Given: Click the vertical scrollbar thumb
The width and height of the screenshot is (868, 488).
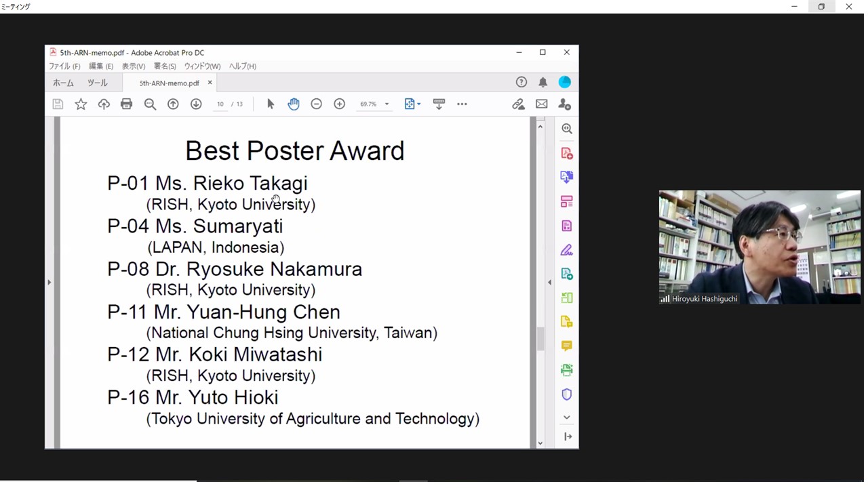Looking at the screenshot, I should pyautogui.click(x=540, y=339).
